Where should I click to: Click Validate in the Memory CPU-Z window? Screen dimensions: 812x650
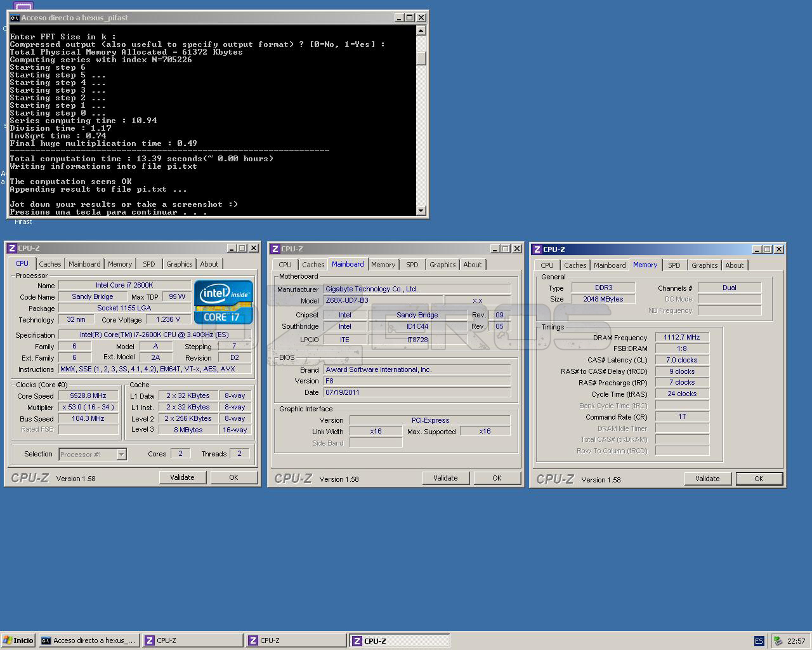pos(707,479)
